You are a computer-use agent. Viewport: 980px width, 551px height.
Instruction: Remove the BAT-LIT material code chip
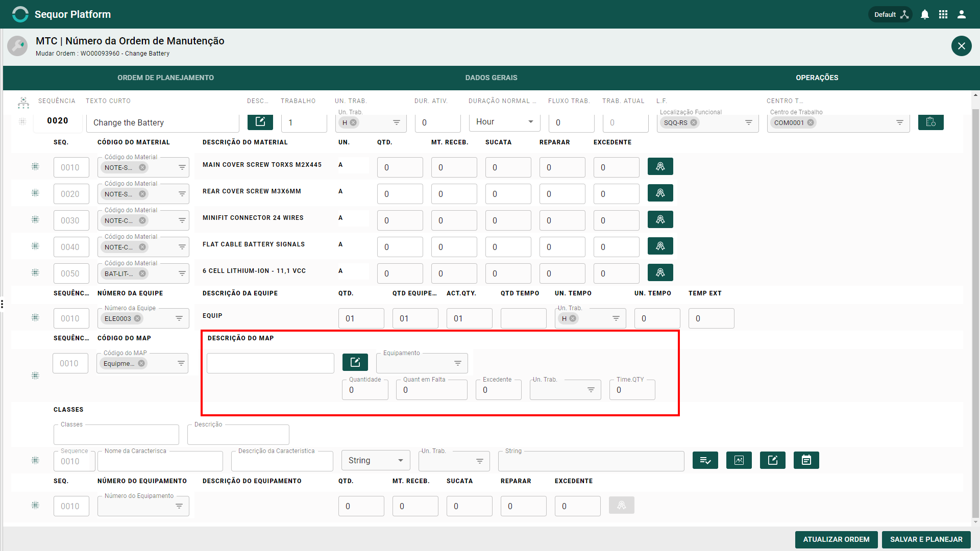[x=142, y=273]
